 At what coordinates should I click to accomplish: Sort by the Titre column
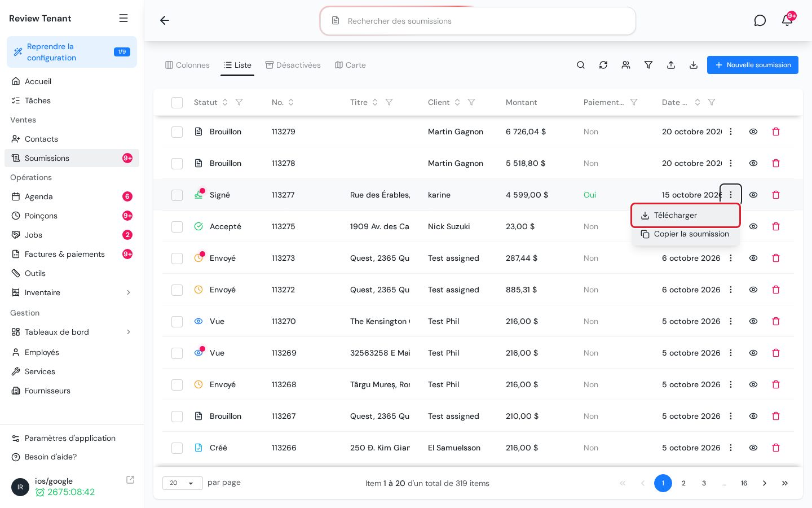[375, 102]
